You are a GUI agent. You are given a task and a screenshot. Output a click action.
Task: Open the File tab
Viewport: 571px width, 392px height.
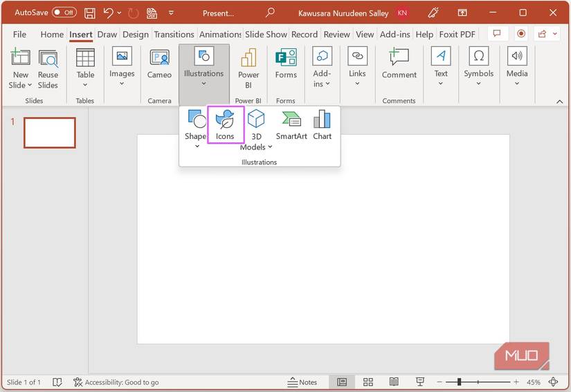pyautogui.click(x=19, y=34)
